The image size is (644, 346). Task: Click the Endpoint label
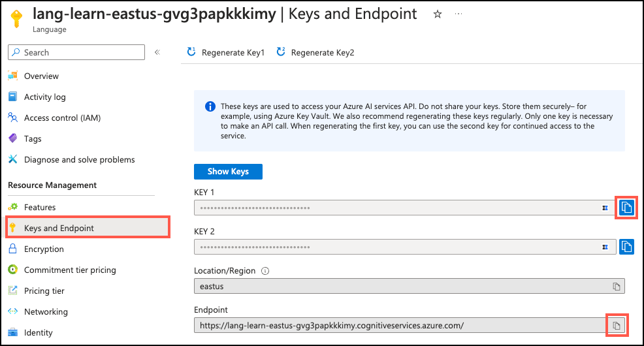tap(211, 310)
